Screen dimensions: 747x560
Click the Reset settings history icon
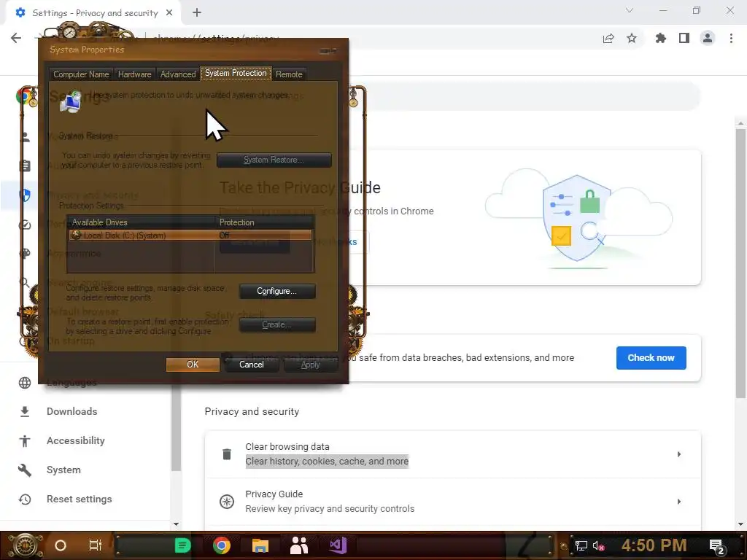[x=25, y=499]
